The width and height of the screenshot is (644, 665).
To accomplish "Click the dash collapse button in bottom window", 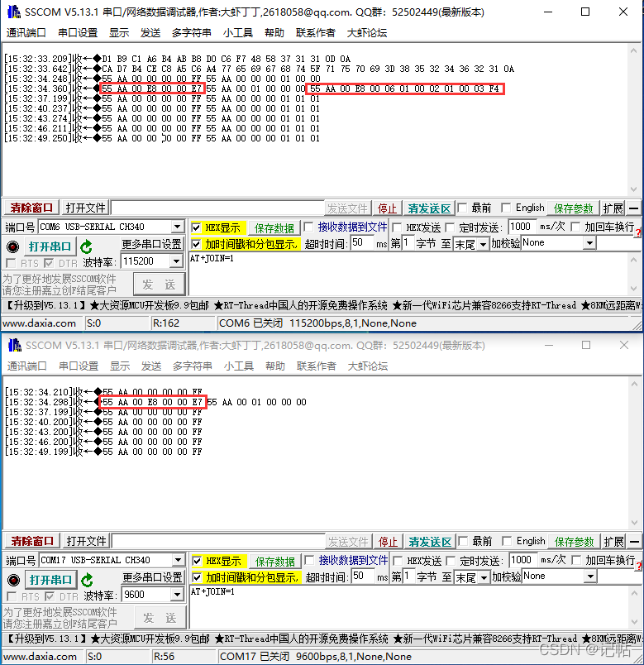I will coord(635,541).
